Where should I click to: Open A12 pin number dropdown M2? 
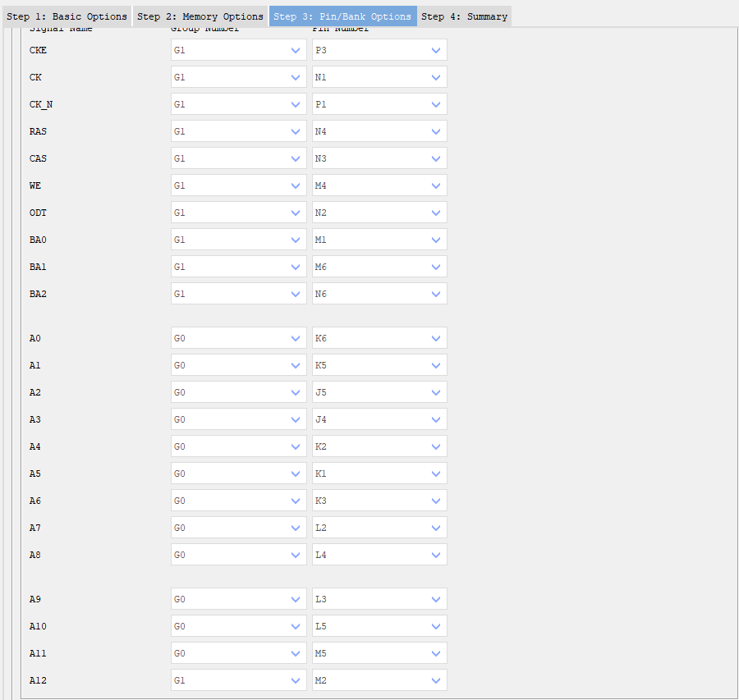(379, 680)
